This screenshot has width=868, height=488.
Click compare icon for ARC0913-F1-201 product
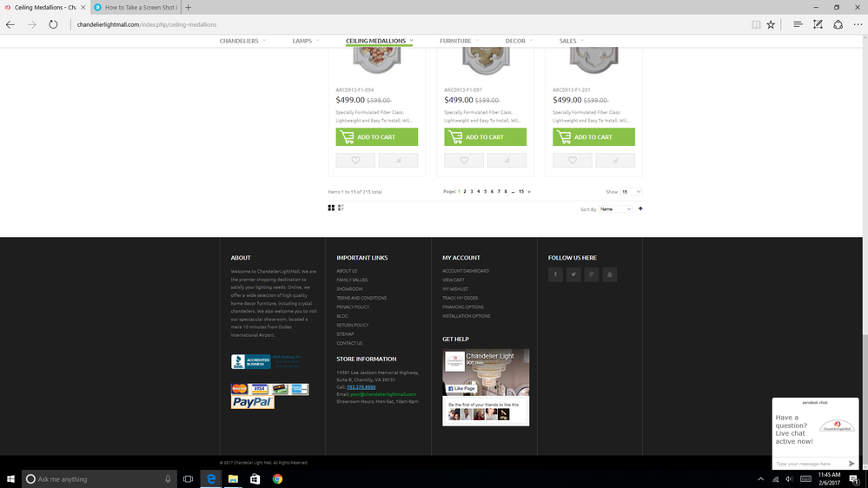click(615, 161)
